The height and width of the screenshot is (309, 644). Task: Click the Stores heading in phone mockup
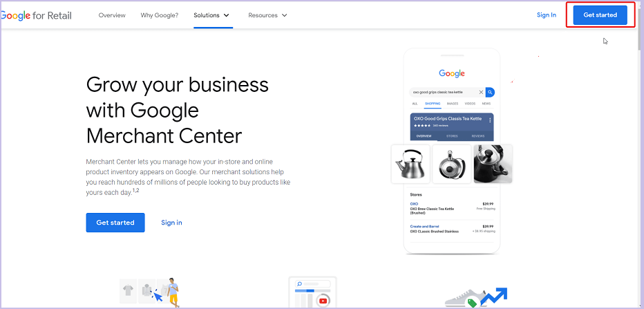point(416,195)
